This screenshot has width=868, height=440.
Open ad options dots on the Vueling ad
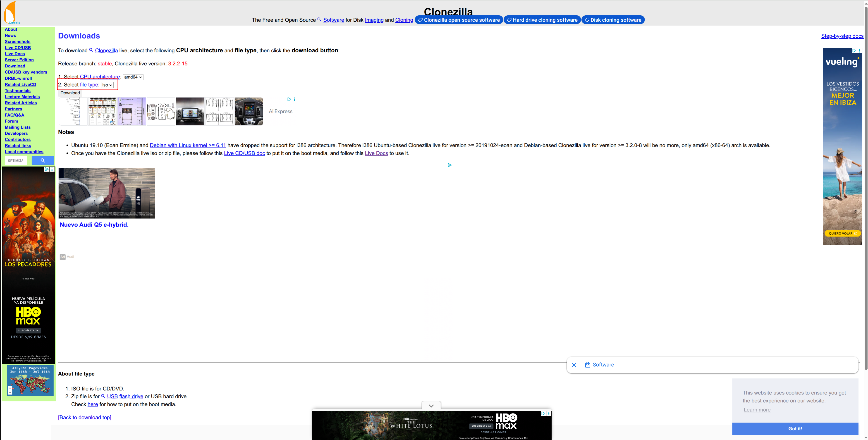(x=860, y=50)
